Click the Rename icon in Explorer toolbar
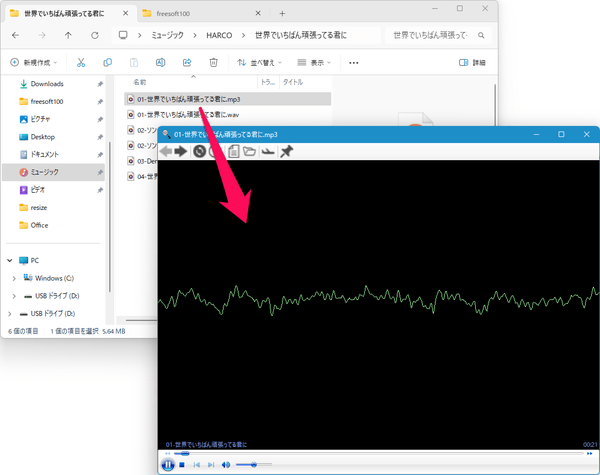The height and width of the screenshot is (475, 600). [x=160, y=62]
